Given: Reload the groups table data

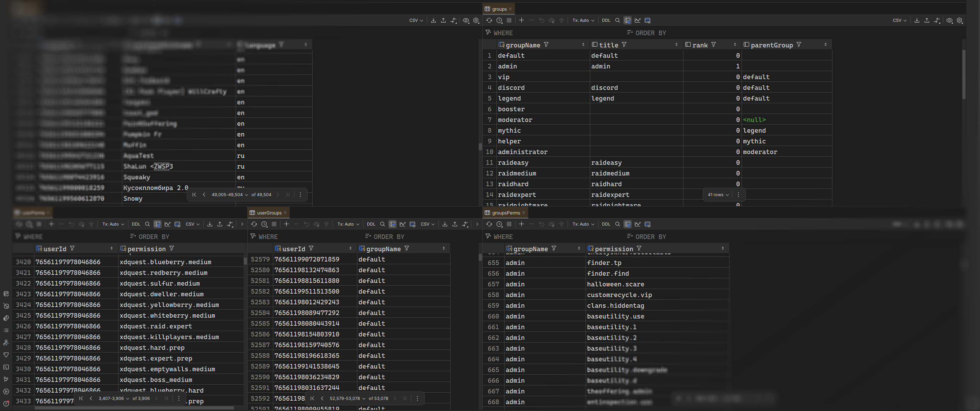Looking at the screenshot, I should pos(489,20).
